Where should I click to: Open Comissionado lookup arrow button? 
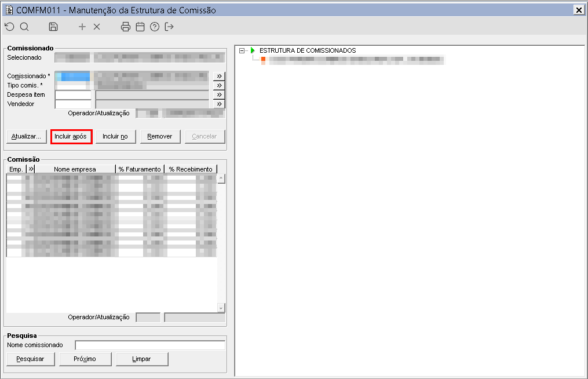219,76
